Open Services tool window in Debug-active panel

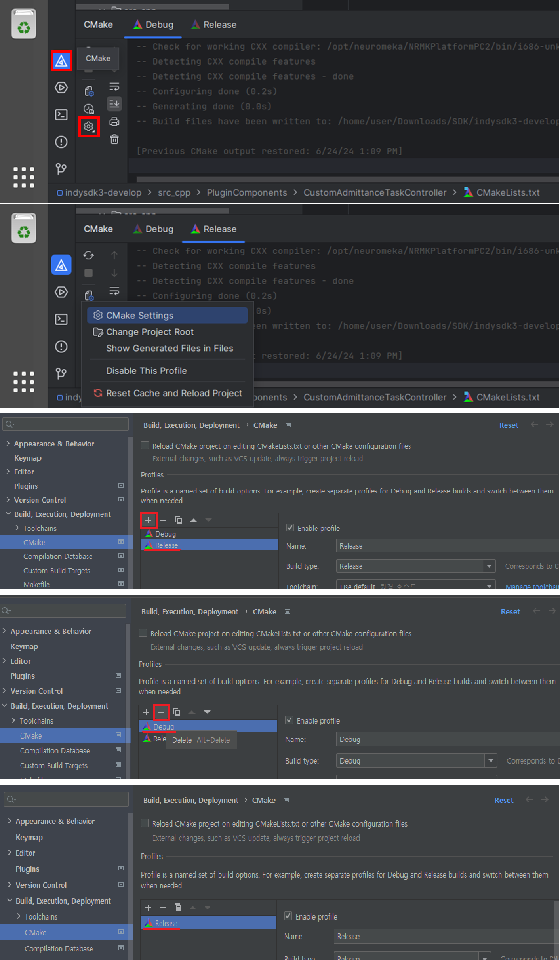61,88
